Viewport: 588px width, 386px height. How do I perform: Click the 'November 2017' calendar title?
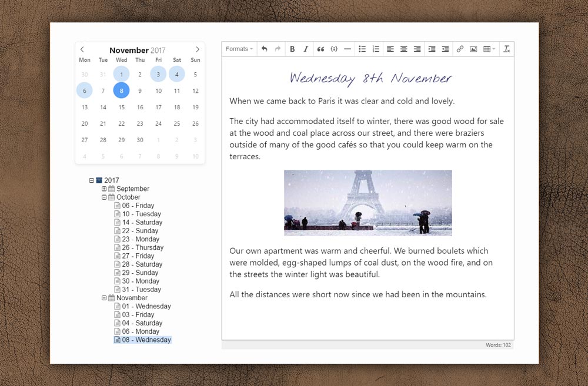point(137,50)
